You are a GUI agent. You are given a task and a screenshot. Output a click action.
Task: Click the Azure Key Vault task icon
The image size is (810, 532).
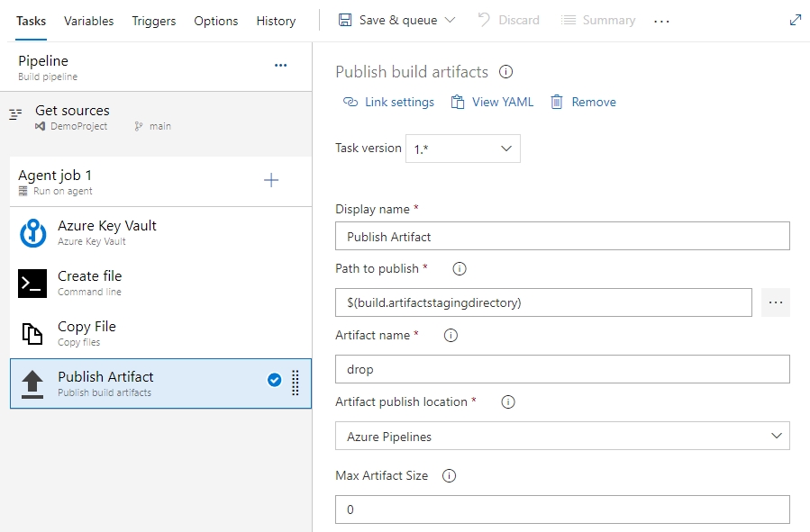tap(32, 233)
